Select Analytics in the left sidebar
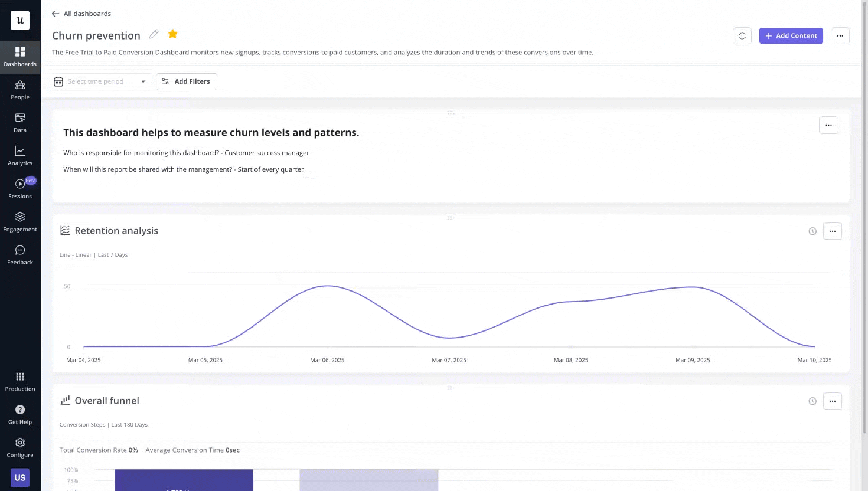 (20, 156)
